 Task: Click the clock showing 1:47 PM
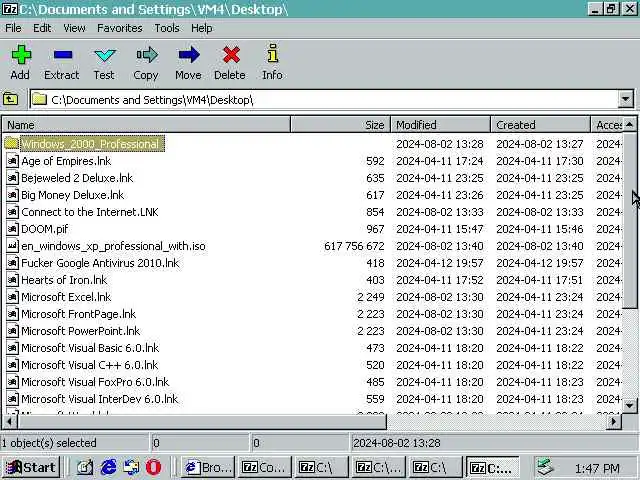point(597,469)
